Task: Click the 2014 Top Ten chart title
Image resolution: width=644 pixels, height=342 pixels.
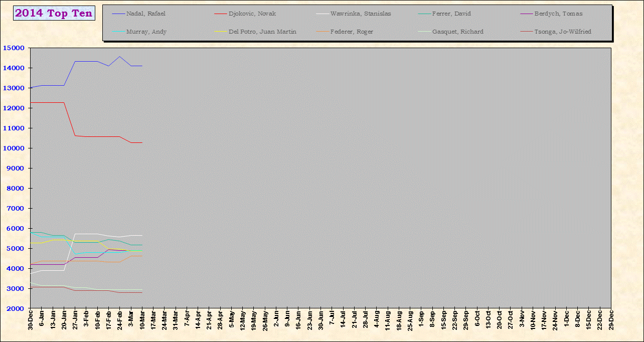Action: pos(54,14)
